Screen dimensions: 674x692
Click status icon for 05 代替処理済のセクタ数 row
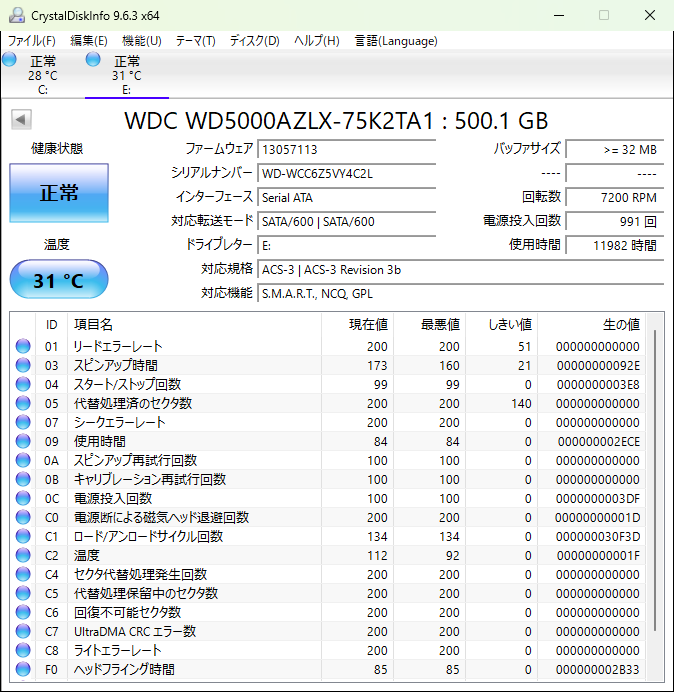23,403
